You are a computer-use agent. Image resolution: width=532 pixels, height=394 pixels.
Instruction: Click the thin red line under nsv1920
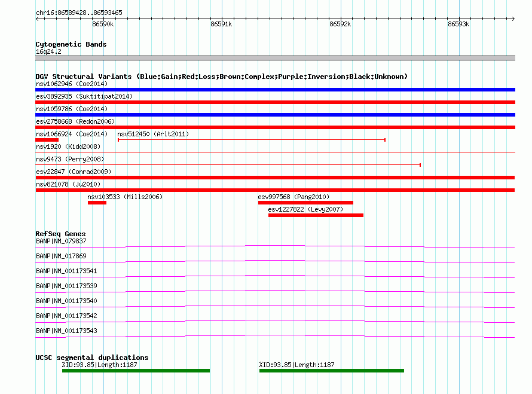pyautogui.click(x=275, y=152)
